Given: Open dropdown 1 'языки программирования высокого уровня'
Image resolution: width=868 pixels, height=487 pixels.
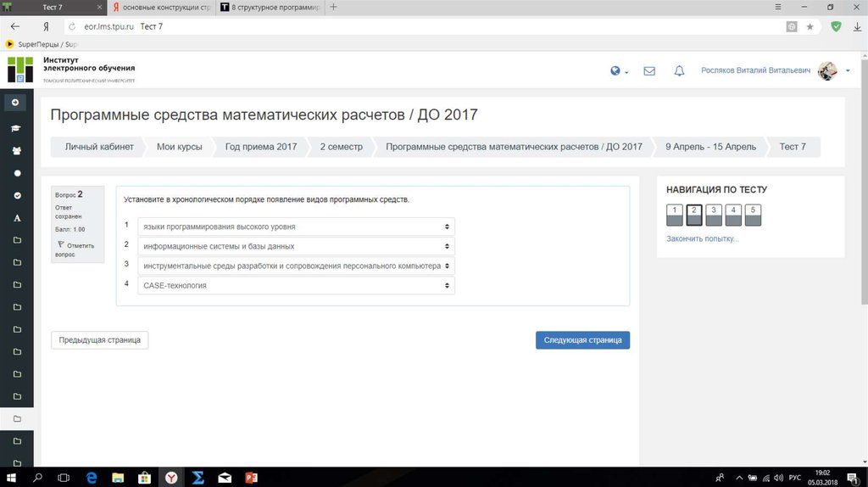Looking at the screenshot, I should click(296, 227).
